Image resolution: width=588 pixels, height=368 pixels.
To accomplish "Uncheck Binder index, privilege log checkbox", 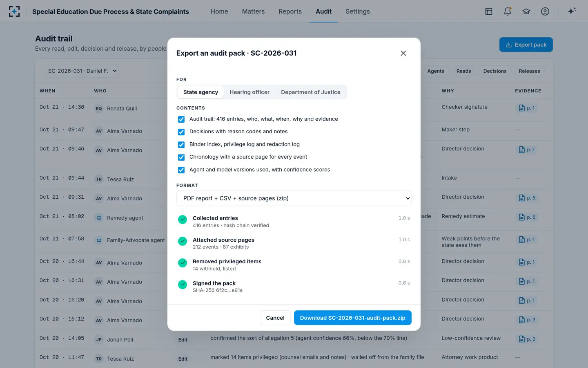I will coord(181,145).
